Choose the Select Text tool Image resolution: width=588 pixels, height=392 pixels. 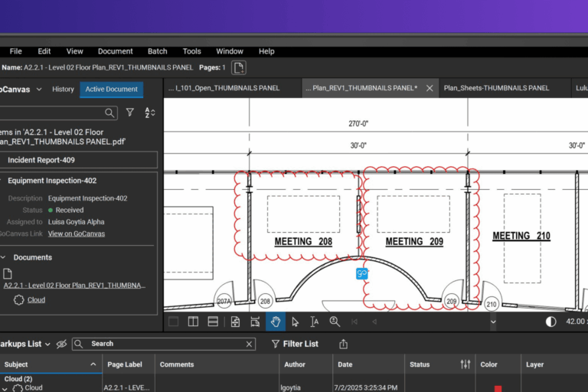coord(315,322)
